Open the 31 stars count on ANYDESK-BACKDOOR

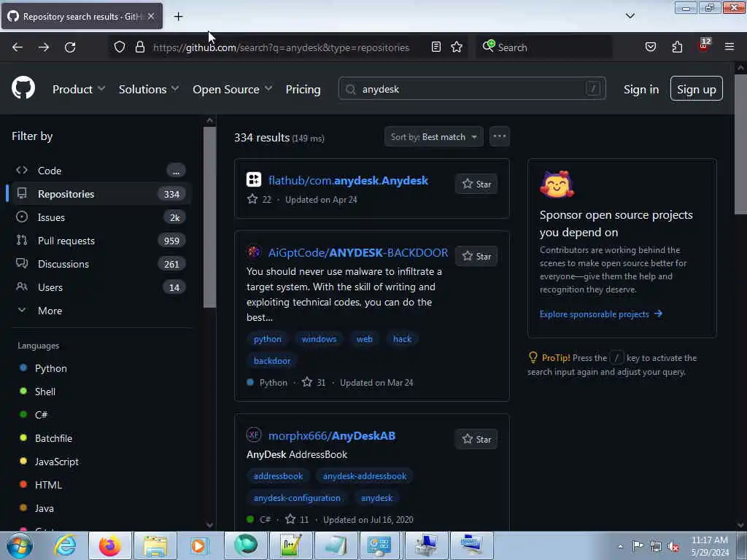pos(314,382)
